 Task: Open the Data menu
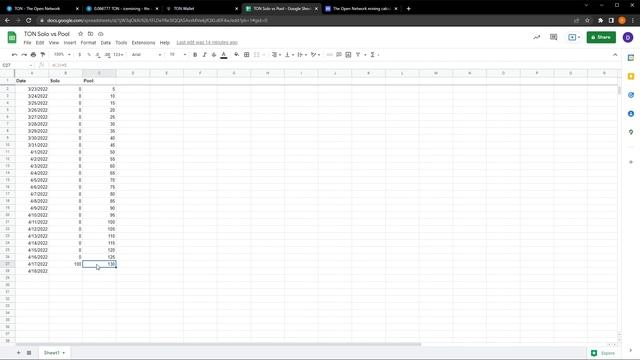click(x=106, y=42)
